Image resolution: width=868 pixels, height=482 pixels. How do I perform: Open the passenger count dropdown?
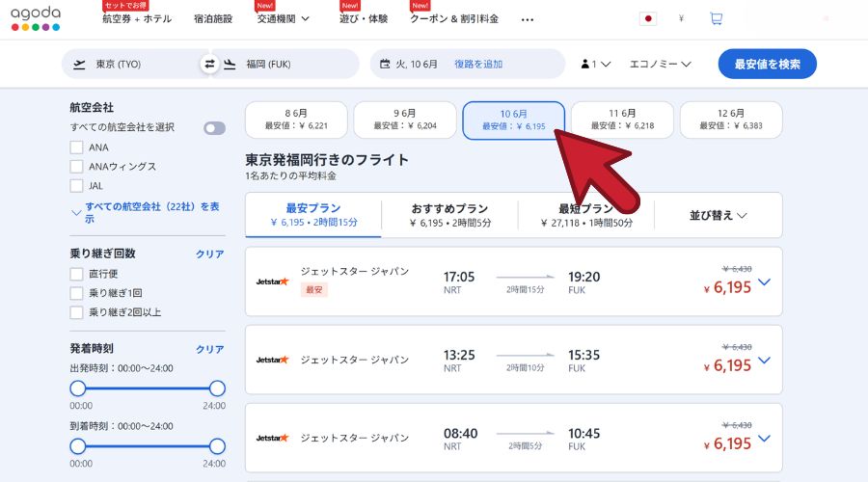click(596, 65)
